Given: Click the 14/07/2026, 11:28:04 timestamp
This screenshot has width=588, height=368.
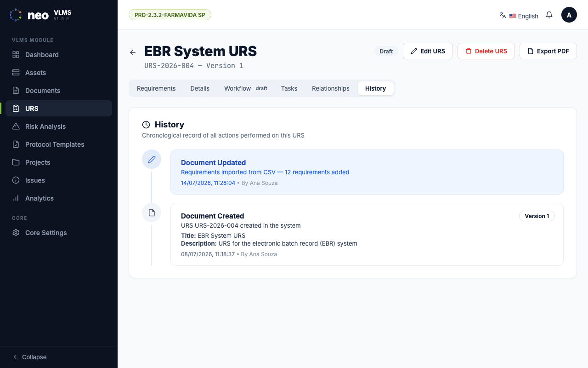Looking at the screenshot, I should [208, 183].
